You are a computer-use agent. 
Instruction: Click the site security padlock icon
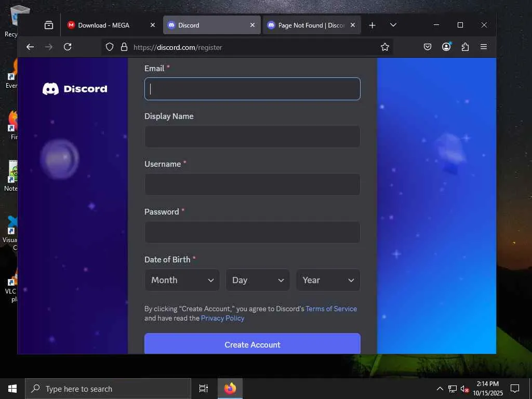(x=124, y=47)
